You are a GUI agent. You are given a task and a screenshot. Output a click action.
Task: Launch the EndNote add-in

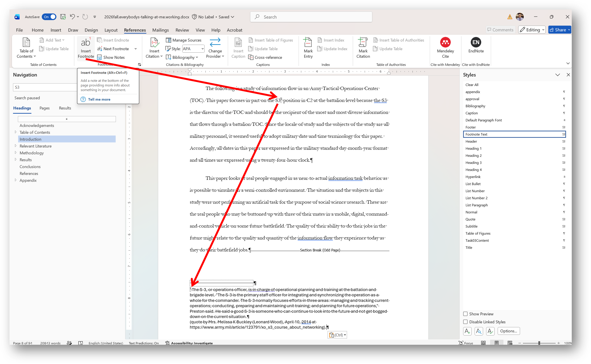point(476,46)
